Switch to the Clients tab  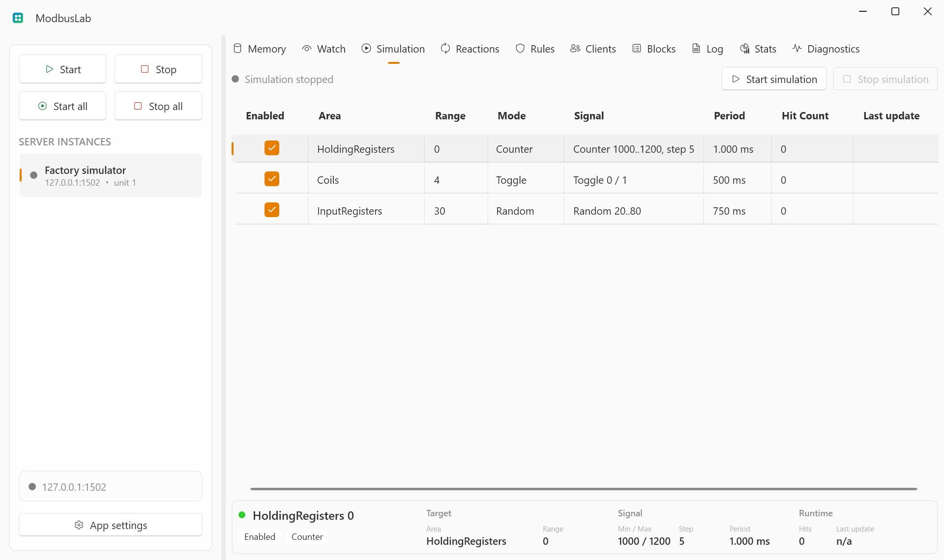point(593,49)
